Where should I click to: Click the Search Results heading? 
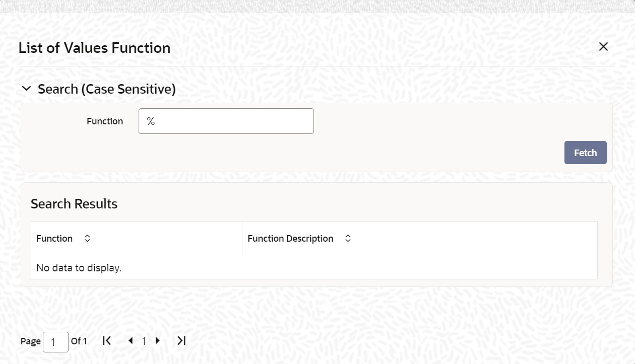(x=74, y=204)
